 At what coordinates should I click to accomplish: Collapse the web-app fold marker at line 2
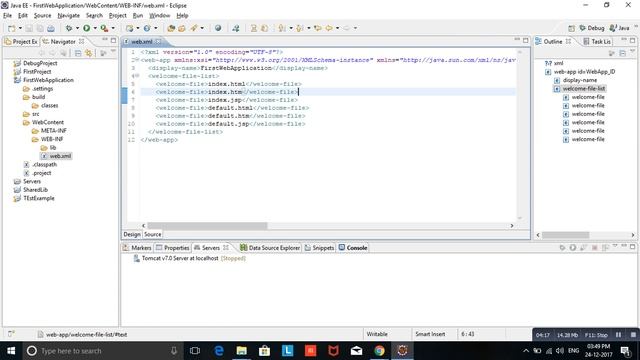pyautogui.click(x=137, y=60)
